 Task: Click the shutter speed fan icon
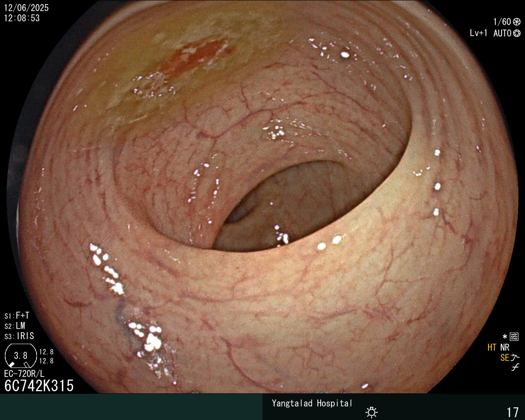click(517, 22)
